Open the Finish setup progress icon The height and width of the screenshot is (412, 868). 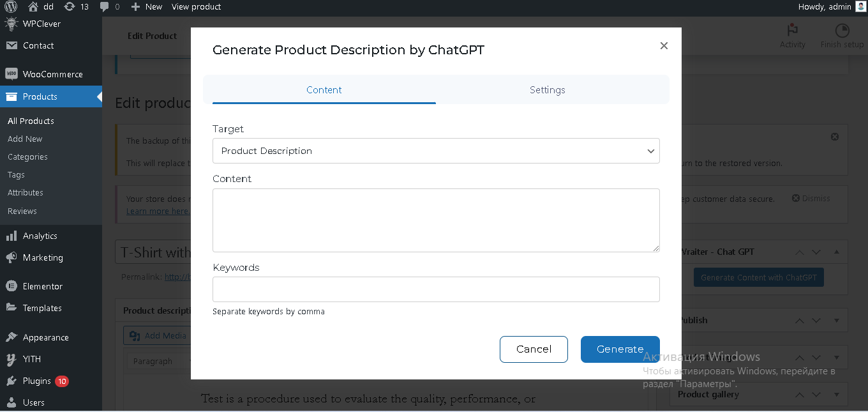(842, 31)
